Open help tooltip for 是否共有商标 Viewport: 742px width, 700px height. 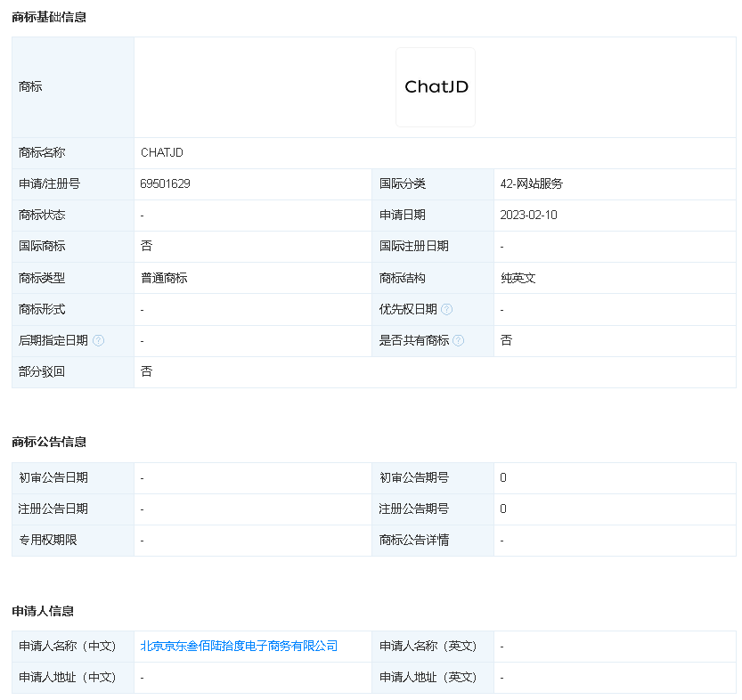point(459,340)
